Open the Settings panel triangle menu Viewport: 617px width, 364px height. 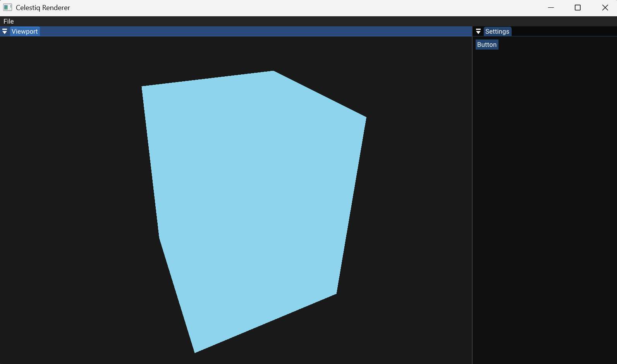pyautogui.click(x=478, y=31)
